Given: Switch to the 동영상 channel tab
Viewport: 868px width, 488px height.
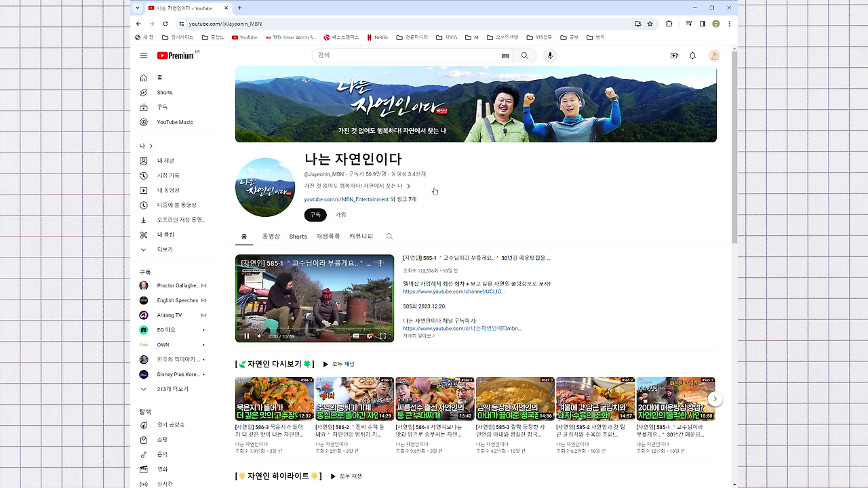Looking at the screenshot, I should pos(271,236).
